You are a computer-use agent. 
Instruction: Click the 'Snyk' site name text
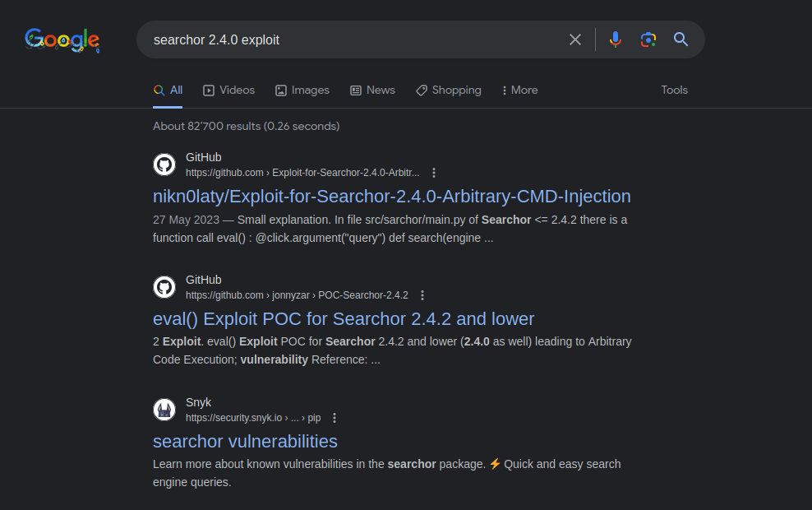coord(198,403)
